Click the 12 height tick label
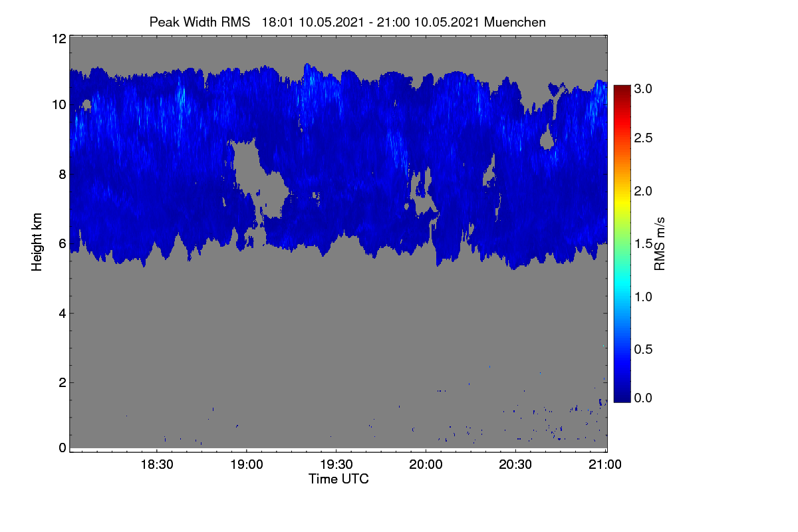Screen dimensions: 798x532 (59, 39)
